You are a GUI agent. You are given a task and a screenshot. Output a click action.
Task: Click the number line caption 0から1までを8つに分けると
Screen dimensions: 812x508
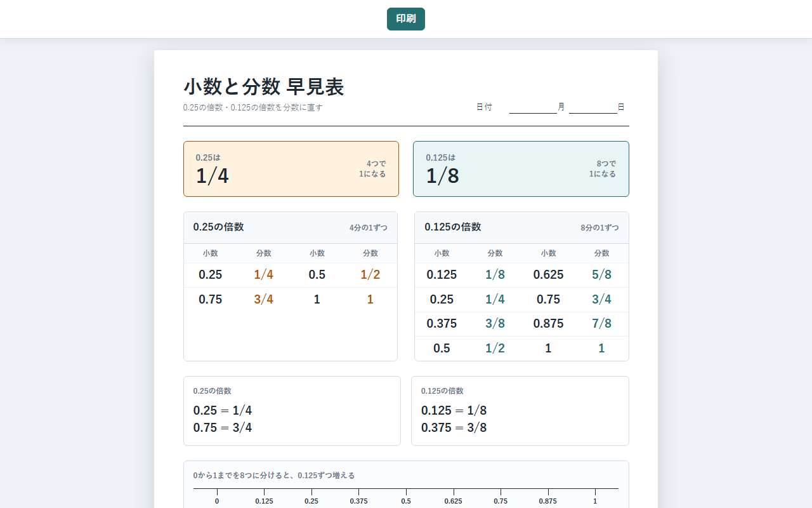pyautogui.click(x=274, y=476)
